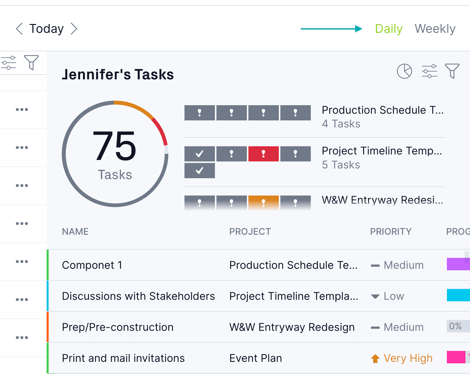Viewport: 470px width, 374px height.
Task: Change Medium priority on Prep/Pre-construction
Action: (x=397, y=327)
